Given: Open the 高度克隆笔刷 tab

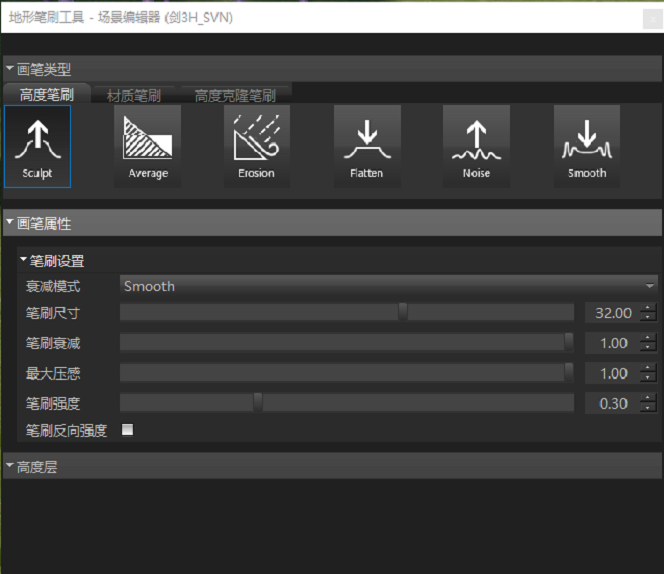Looking at the screenshot, I should (235, 95).
